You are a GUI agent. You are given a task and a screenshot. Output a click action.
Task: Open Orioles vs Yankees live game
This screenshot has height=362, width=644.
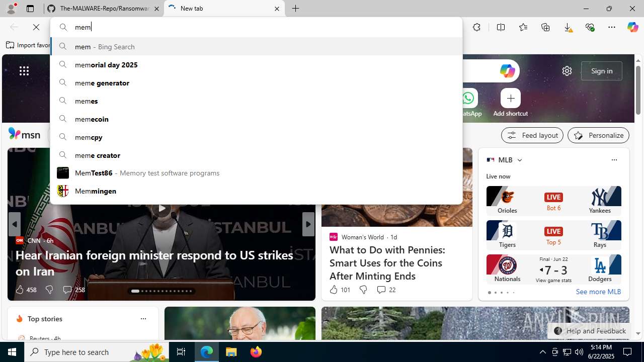point(553,201)
